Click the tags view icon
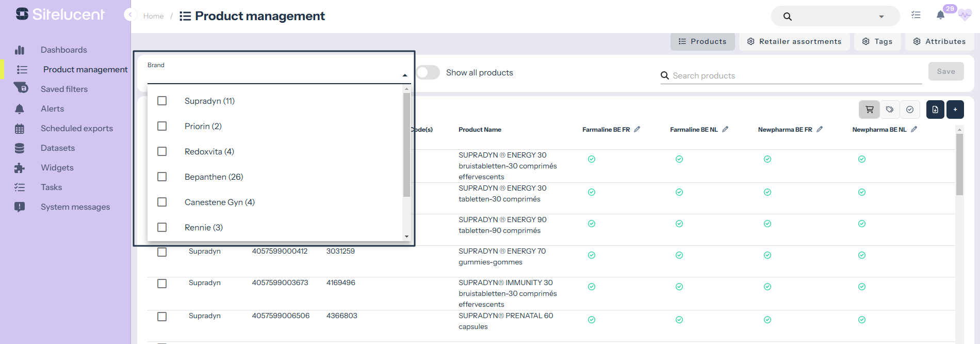This screenshot has width=980, height=344. [x=890, y=110]
